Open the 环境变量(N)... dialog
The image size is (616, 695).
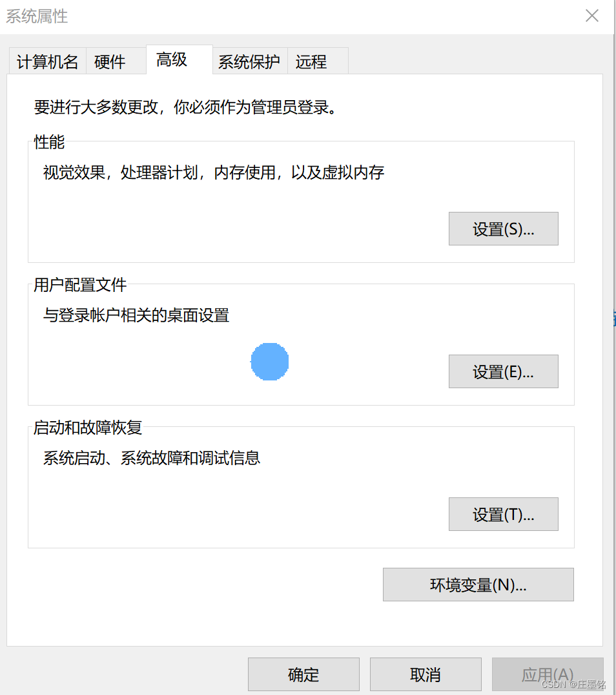coord(478,585)
